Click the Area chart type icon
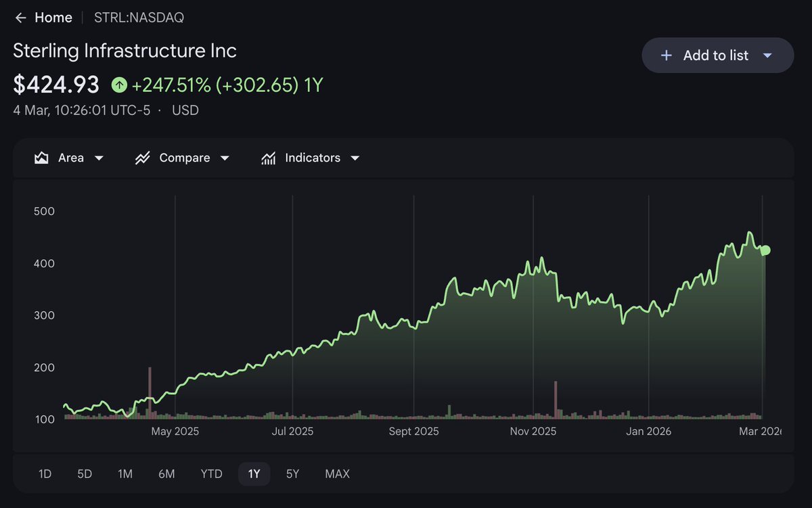The width and height of the screenshot is (812, 508). click(x=41, y=158)
